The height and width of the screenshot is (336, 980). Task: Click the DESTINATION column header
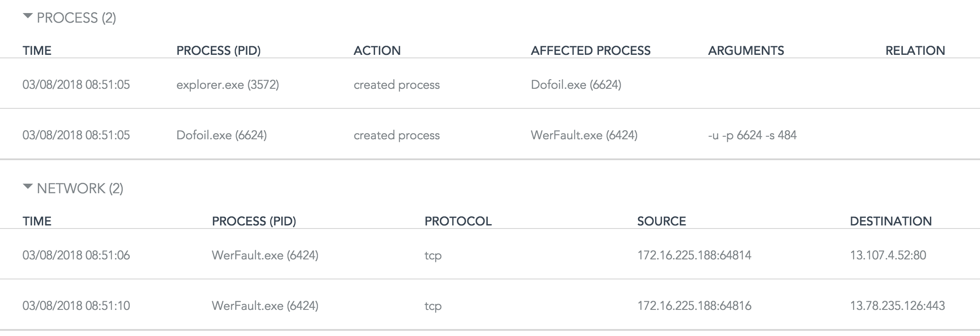pyautogui.click(x=890, y=221)
